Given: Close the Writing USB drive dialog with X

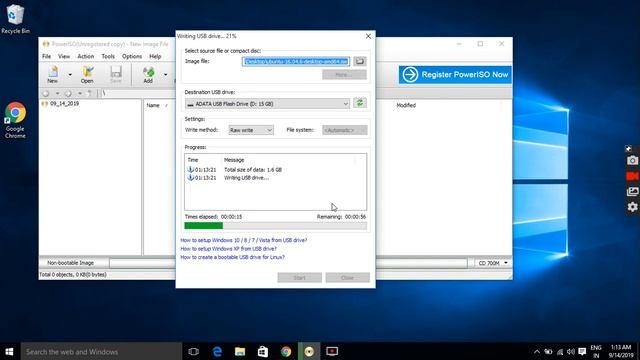Looking at the screenshot, I should click(368, 36).
